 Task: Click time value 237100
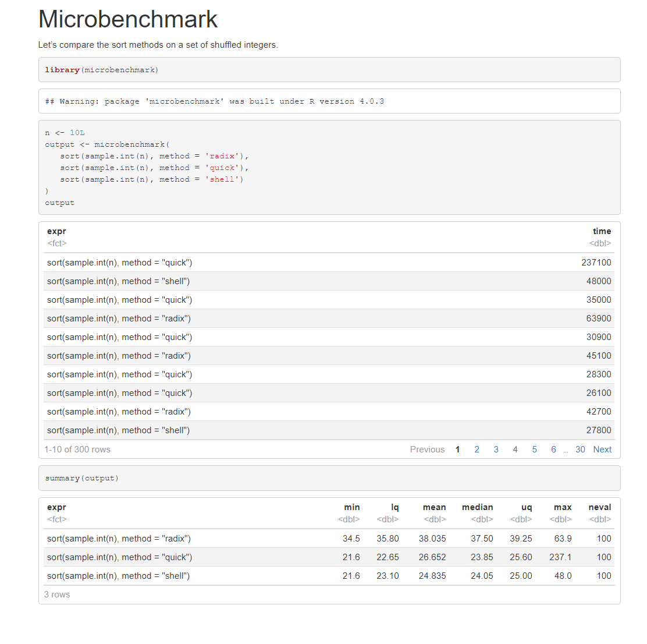596,263
